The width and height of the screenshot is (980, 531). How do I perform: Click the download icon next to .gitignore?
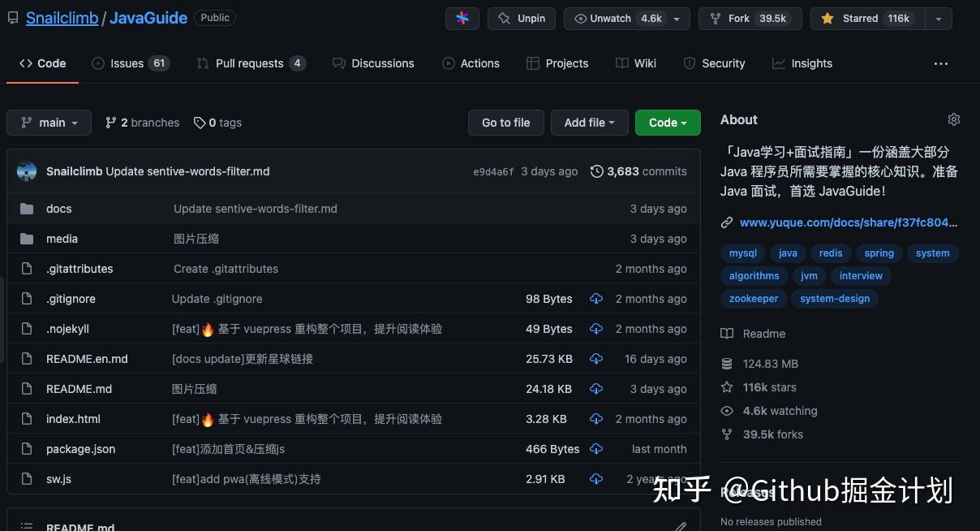coord(596,299)
